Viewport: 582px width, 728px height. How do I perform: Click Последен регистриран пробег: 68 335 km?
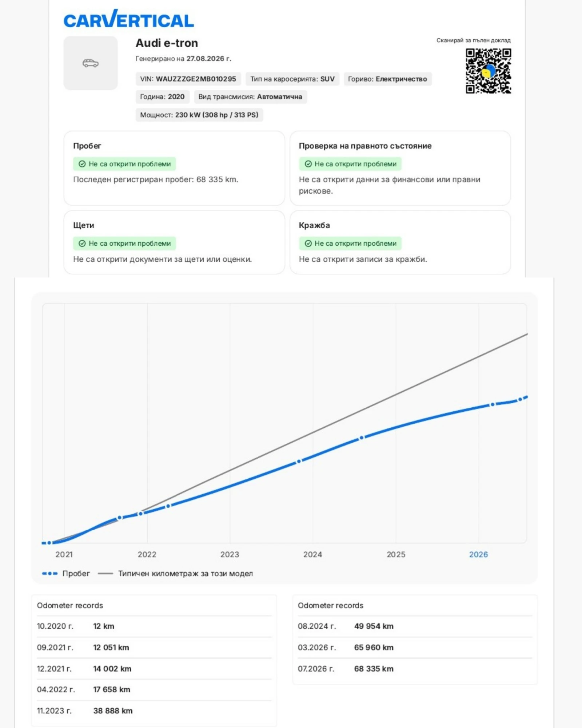coord(156,179)
